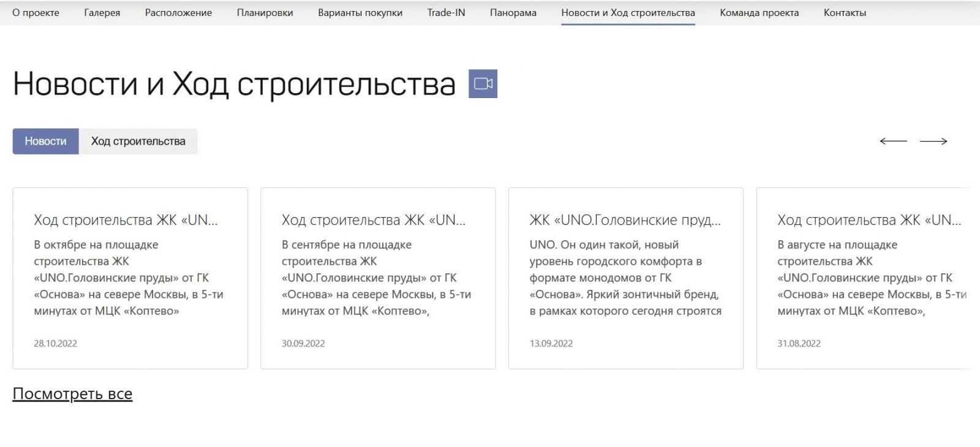Open Команда проекта page
The width and height of the screenshot is (980, 447).
(759, 12)
